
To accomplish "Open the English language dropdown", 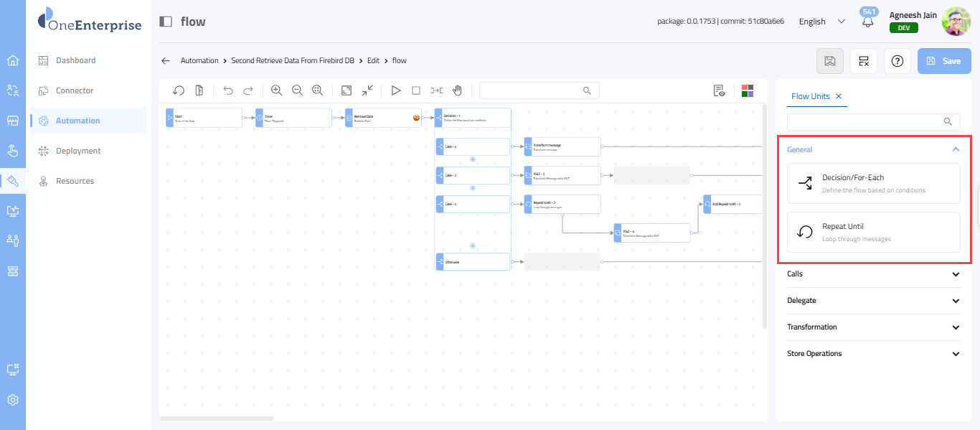I will 822,22.
